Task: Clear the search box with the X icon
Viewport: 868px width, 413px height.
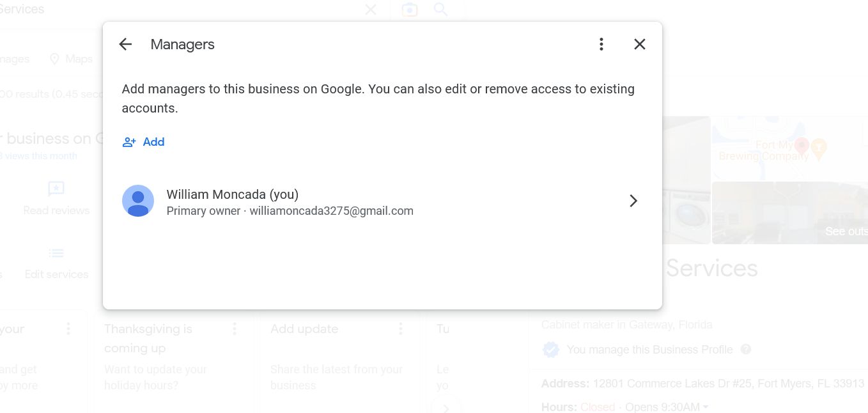Action: [x=370, y=10]
